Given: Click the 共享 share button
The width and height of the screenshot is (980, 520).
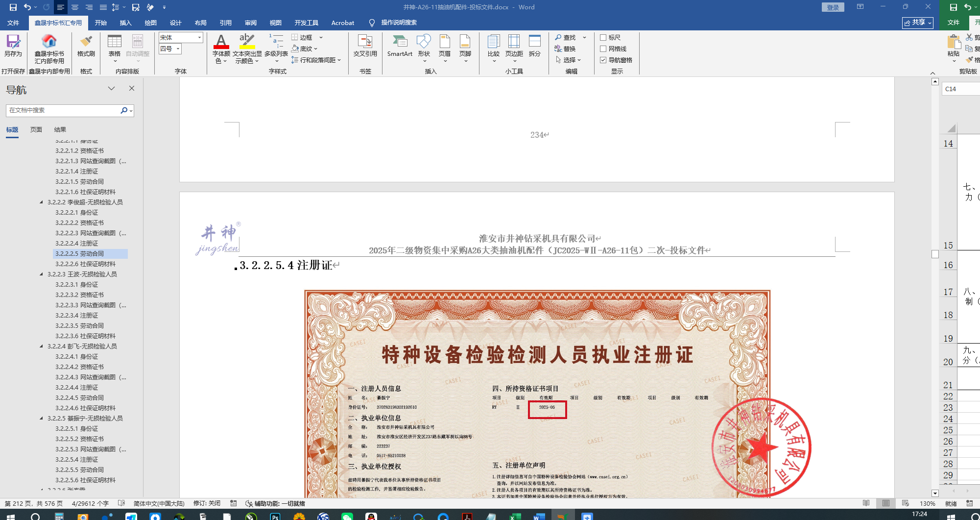Looking at the screenshot, I should (918, 23).
